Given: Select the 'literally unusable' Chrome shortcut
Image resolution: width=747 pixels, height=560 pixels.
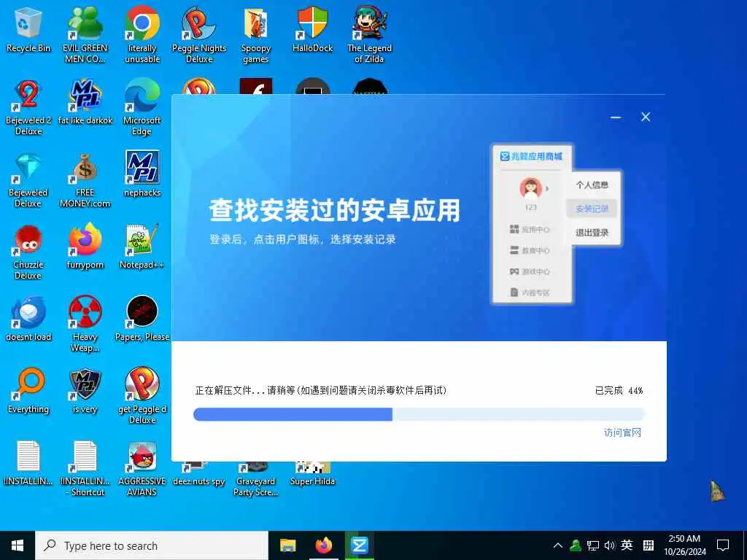Looking at the screenshot, I should (x=142, y=35).
